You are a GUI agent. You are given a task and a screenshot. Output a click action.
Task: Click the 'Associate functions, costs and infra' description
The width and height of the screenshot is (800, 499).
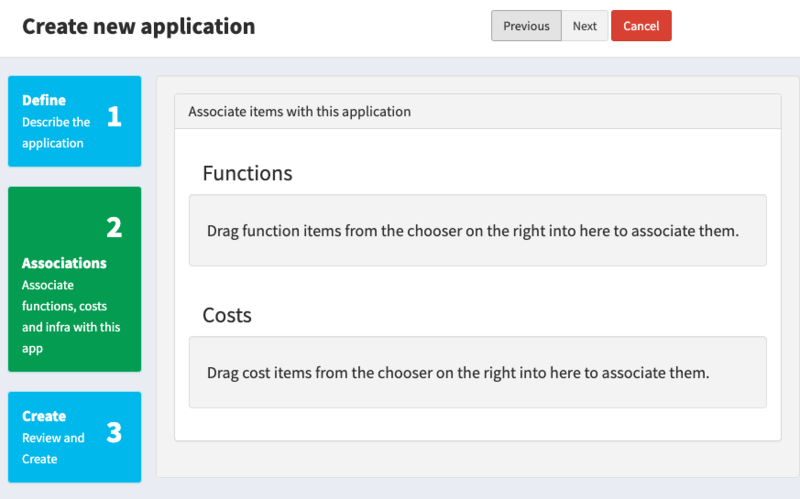coord(71,316)
